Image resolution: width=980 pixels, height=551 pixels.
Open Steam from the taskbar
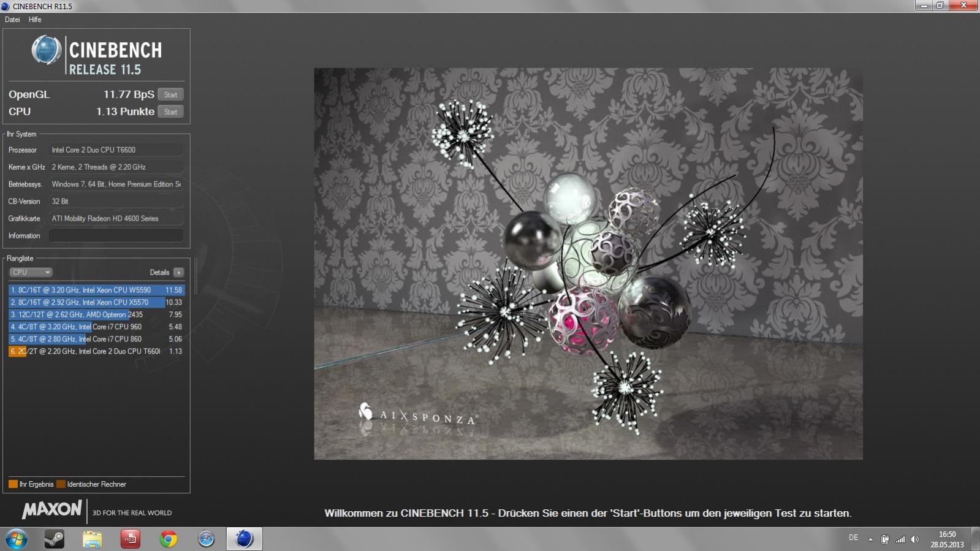click(x=55, y=539)
